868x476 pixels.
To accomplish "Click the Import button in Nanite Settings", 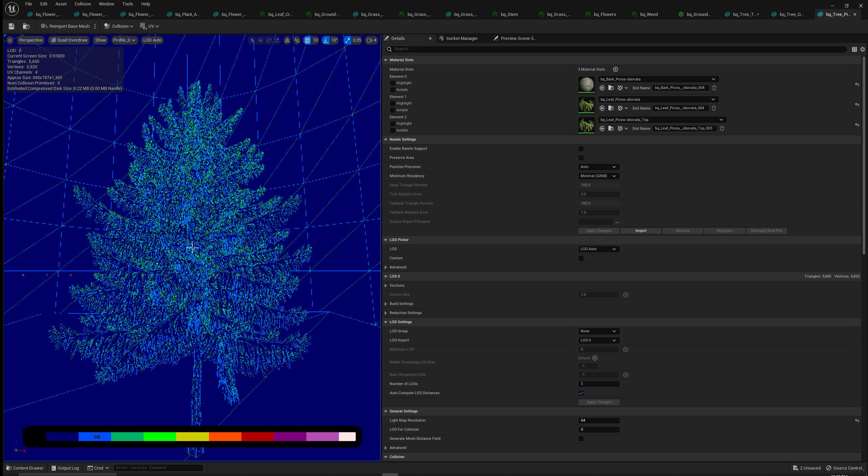I will [x=641, y=231].
